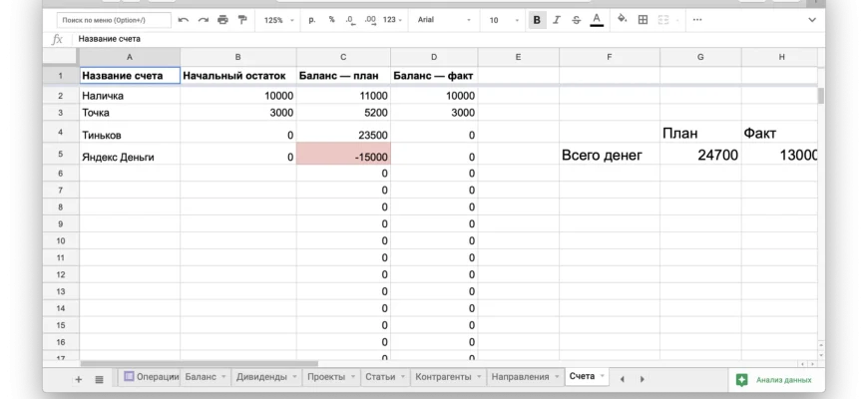Open the all sheets list icon
868x399 pixels.
coord(99,379)
